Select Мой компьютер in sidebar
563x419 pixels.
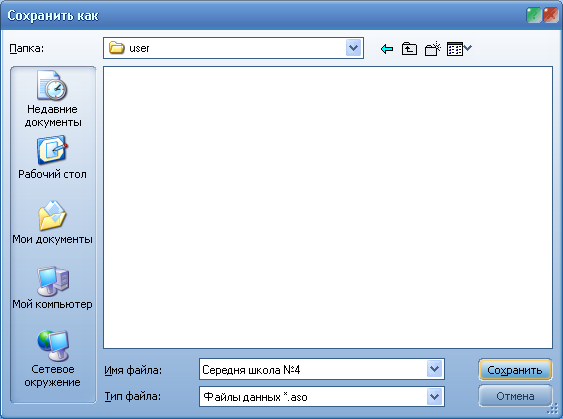click(x=52, y=288)
